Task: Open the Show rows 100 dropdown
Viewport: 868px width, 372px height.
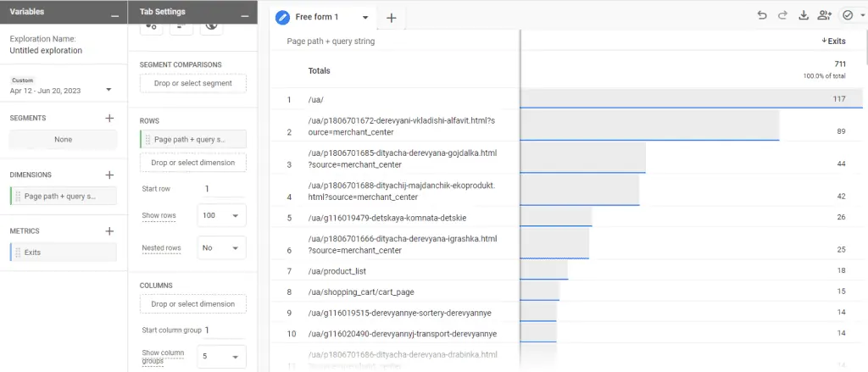Action: [221, 215]
